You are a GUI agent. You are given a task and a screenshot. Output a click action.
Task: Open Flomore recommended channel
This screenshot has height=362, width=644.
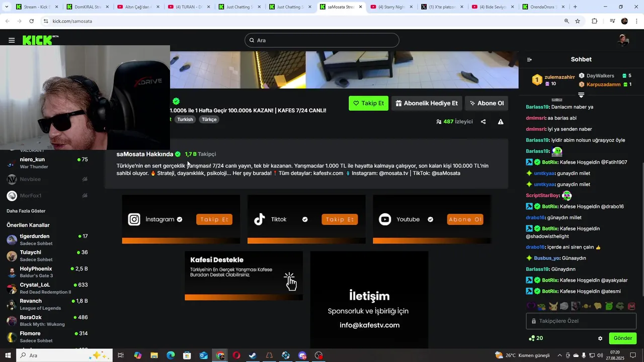[47, 337]
